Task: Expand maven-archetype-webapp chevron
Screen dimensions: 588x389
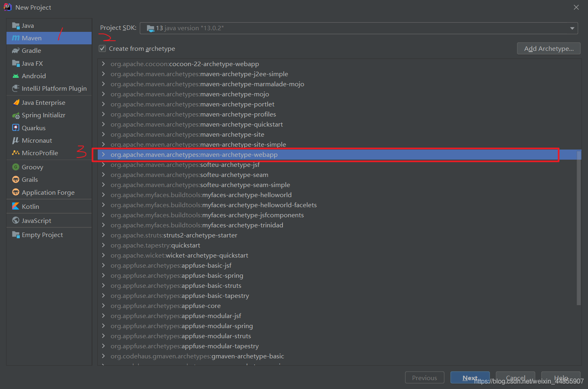Action: coord(103,154)
